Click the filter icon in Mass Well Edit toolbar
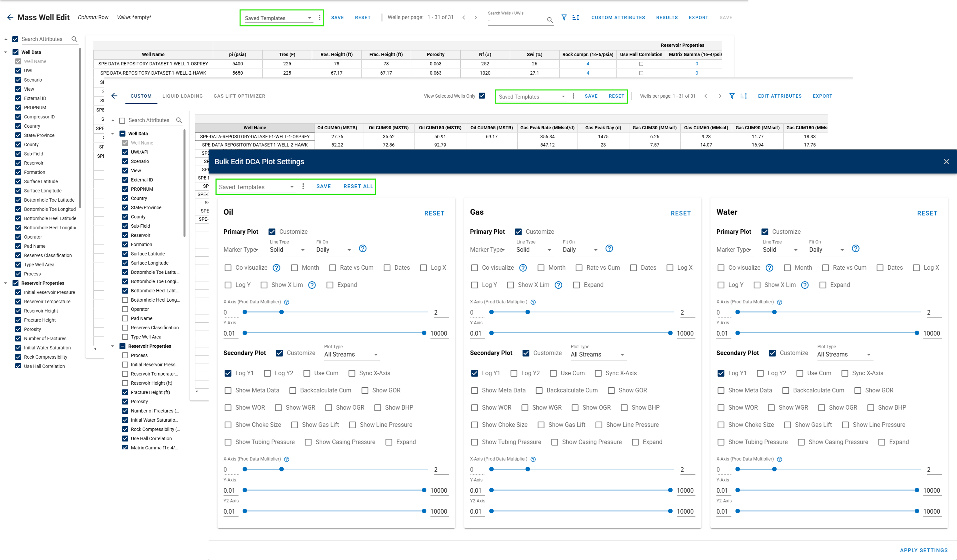This screenshot has height=560, width=957. tap(564, 18)
